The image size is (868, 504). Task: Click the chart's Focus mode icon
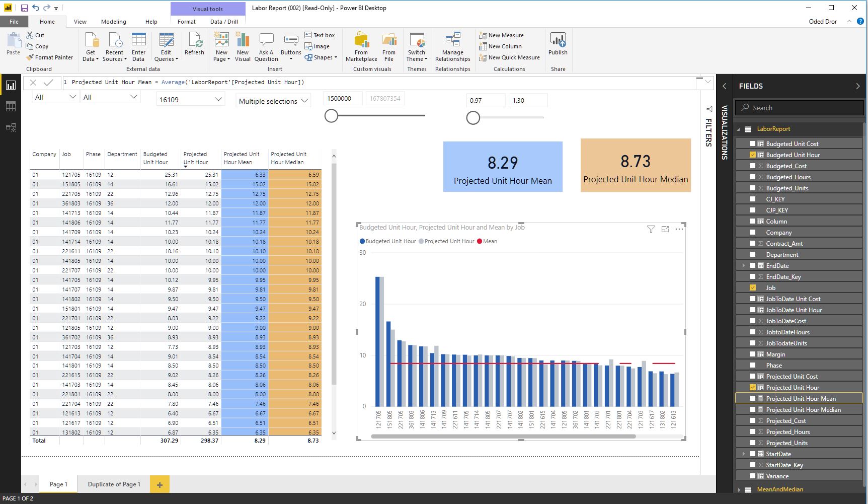(x=665, y=229)
